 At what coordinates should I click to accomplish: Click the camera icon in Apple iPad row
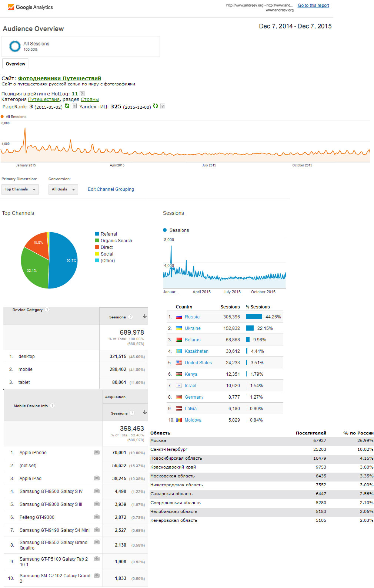coord(97,478)
